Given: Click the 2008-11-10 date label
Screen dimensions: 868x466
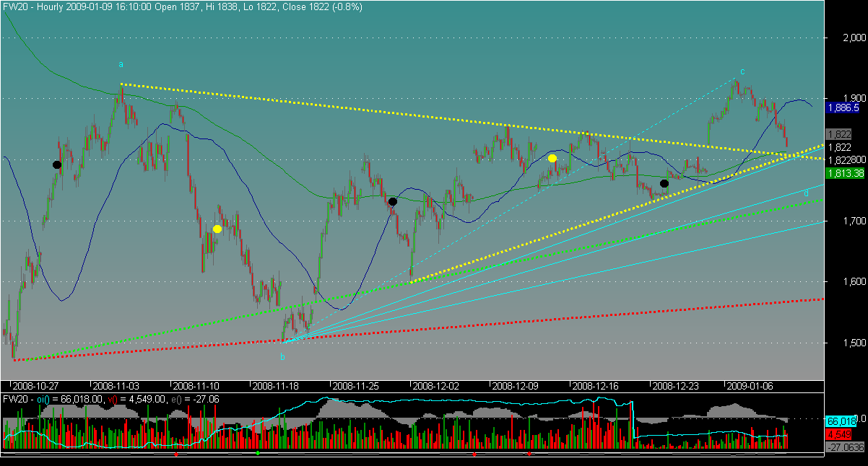Looking at the screenshot, I should click(x=197, y=386).
